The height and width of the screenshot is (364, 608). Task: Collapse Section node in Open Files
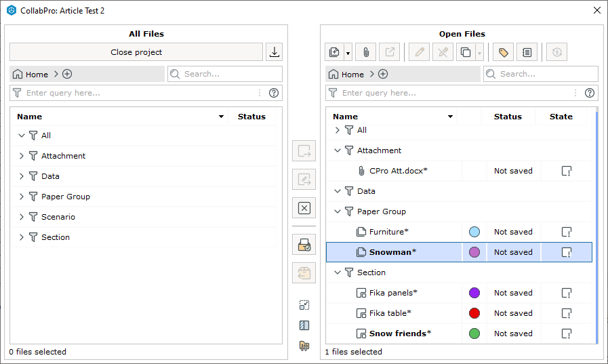tap(338, 272)
